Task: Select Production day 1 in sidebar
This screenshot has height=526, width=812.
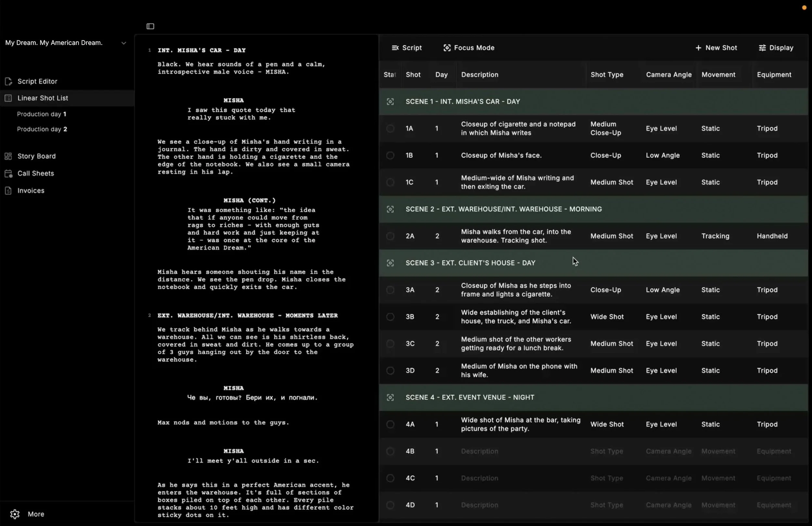Action: (41, 114)
